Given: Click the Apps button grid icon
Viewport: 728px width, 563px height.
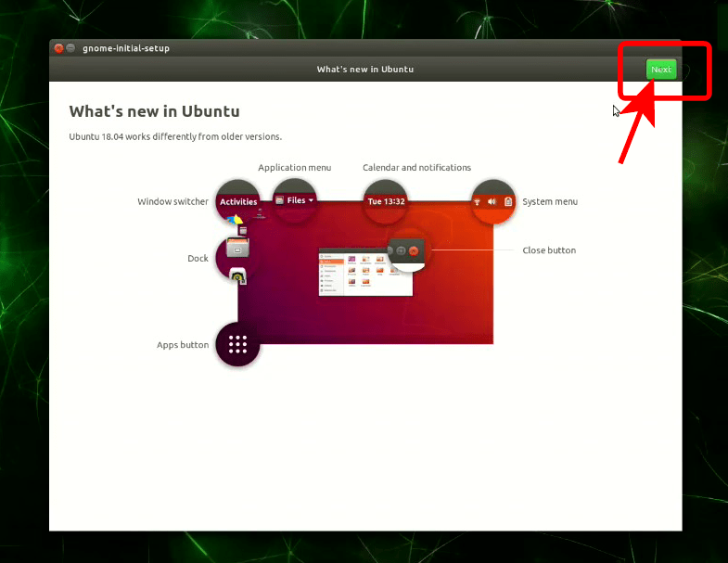Looking at the screenshot, I should click(x=237, y=344).
